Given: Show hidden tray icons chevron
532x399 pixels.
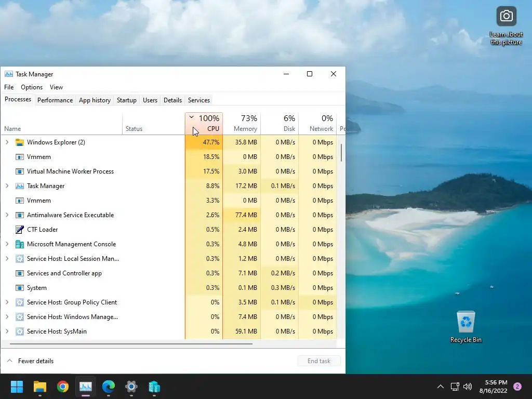Looking at the screenshot, I should click(x=441, y=387).
